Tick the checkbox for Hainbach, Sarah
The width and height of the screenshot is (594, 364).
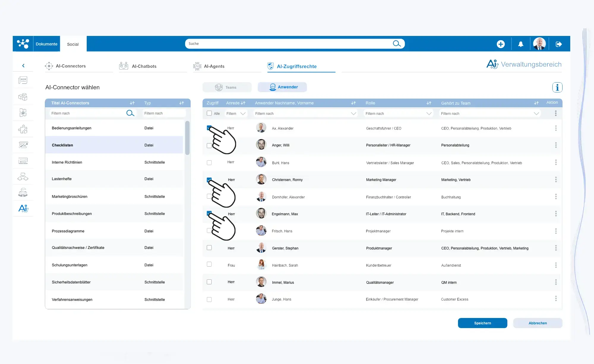(209, 264)
